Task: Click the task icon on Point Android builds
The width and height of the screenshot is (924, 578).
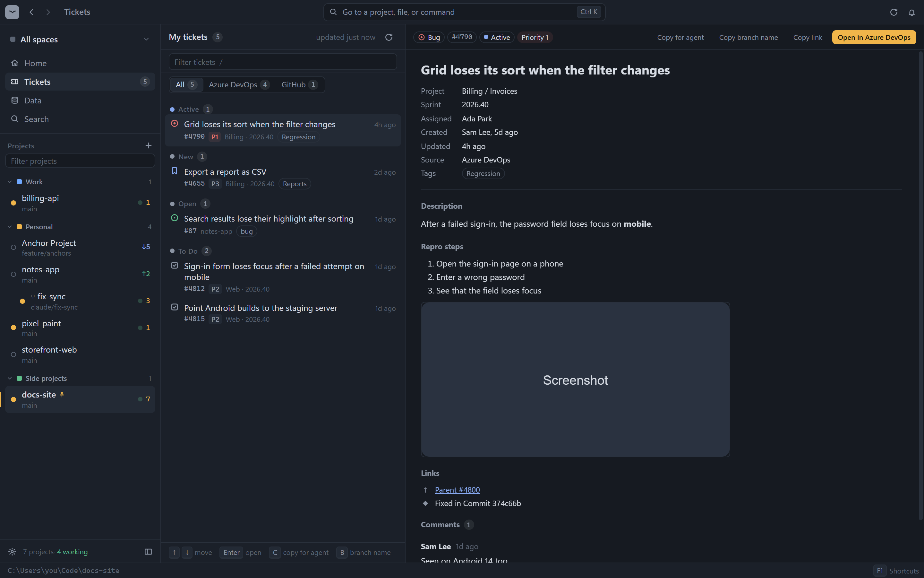Action: coord(175,307)
